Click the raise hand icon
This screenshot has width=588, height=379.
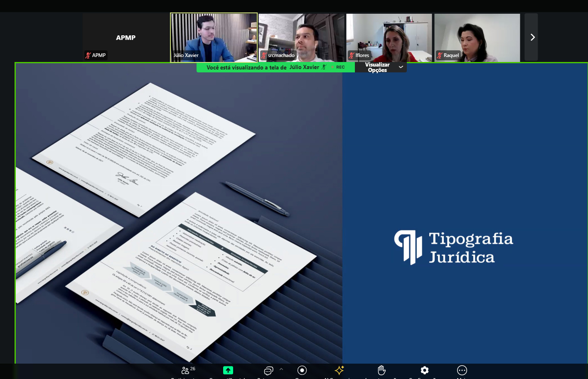(381, 370)
